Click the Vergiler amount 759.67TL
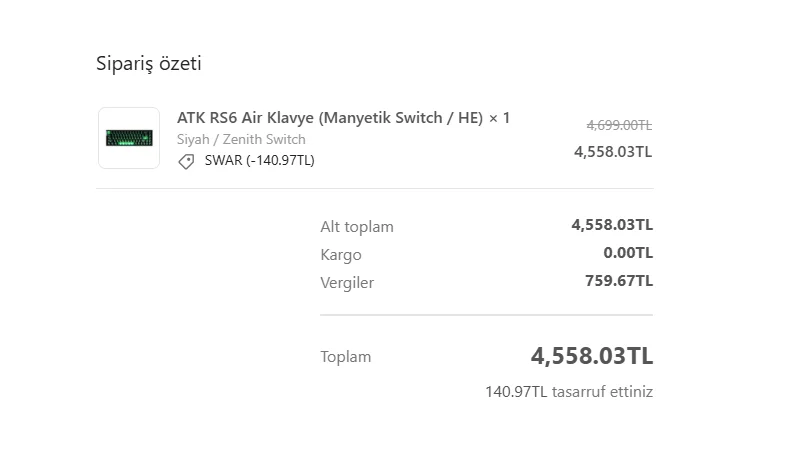 [x=619, y=281]
